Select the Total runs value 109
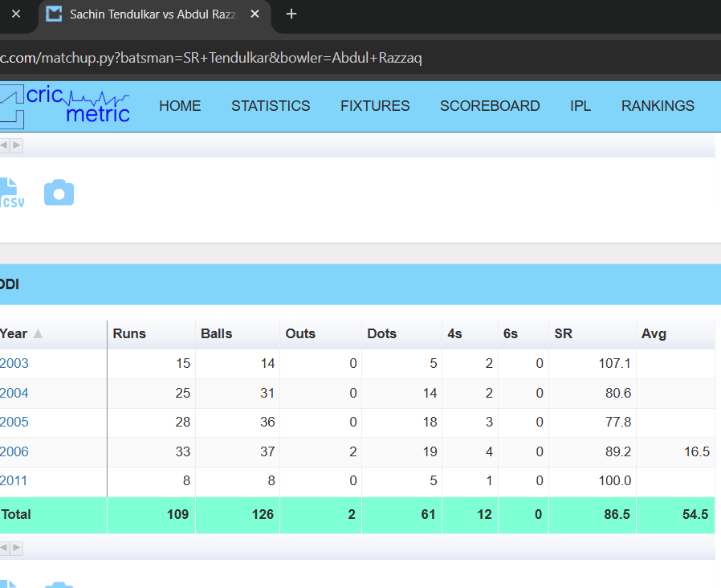 151,515
